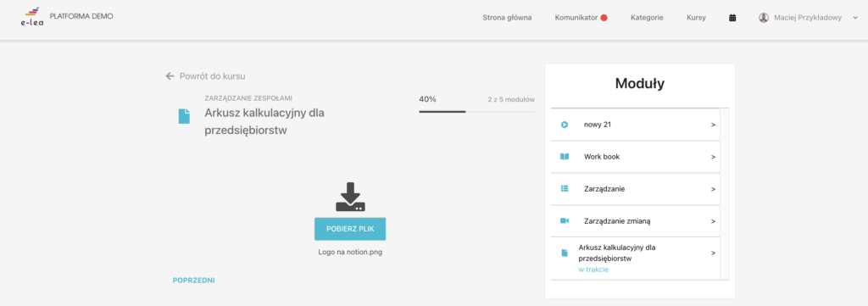This screenshot has width=868, height=306.
Task: Click the w trakcie status text
Action: coord(593,270)
